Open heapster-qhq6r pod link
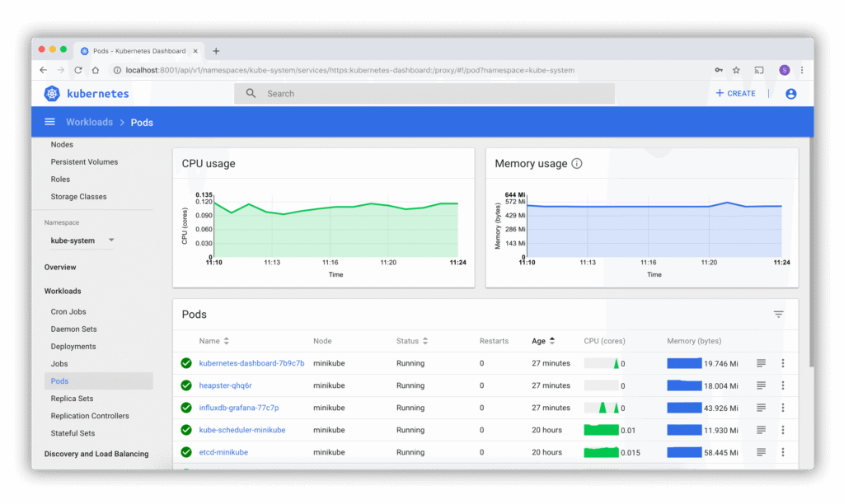 [x=225, y=385]
